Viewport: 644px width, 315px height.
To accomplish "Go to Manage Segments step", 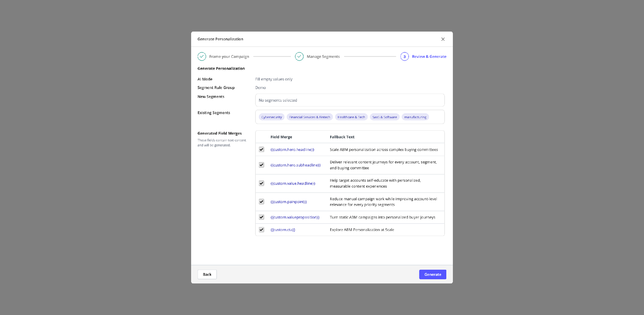I will point(323,57).
